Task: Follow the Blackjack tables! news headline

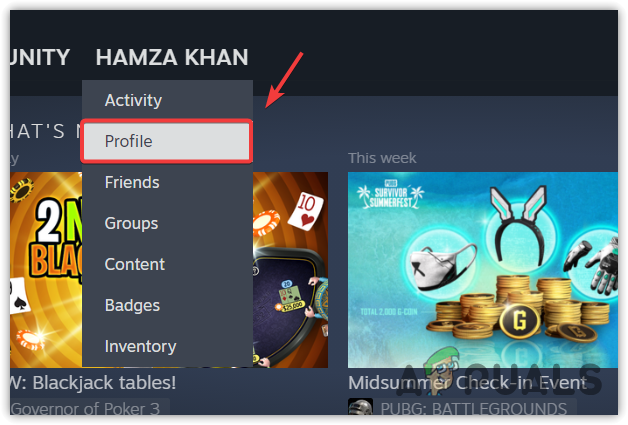Action: 93,383
